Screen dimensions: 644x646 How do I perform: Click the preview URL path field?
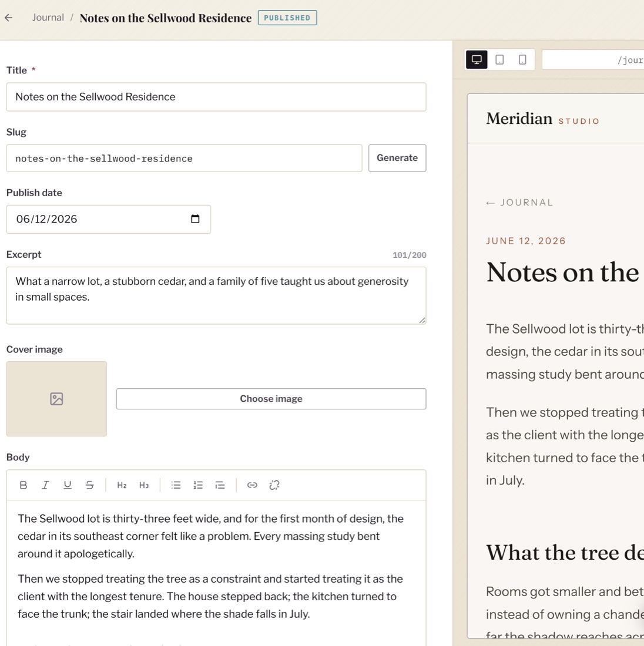pos(593,60)
